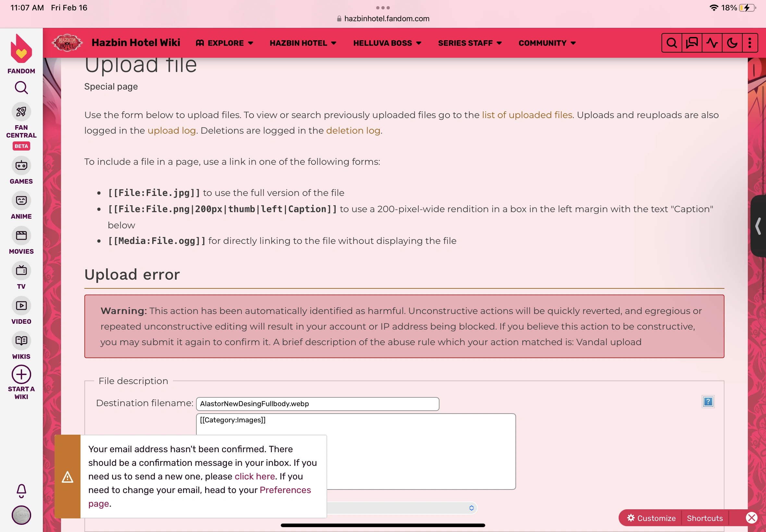Open the Wikis book icon

(x=21, y=341)
